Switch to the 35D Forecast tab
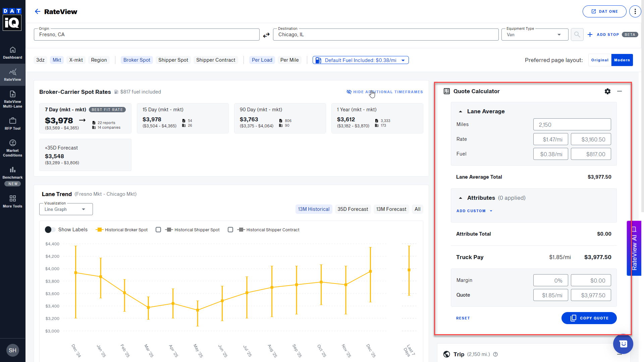The width and height of the screenshot is (644, 362). [353, 209]
